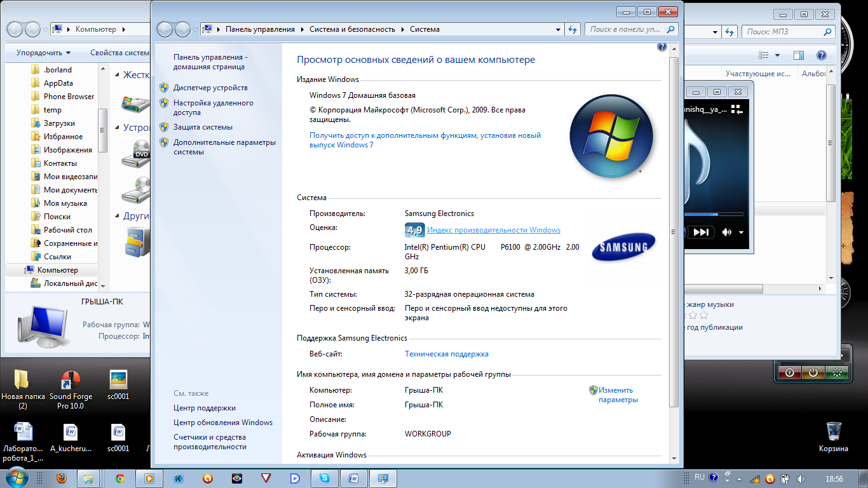This screenshot has height=488, width=868.
Task: Click the media player taskbar button
Action: [149, 478]
